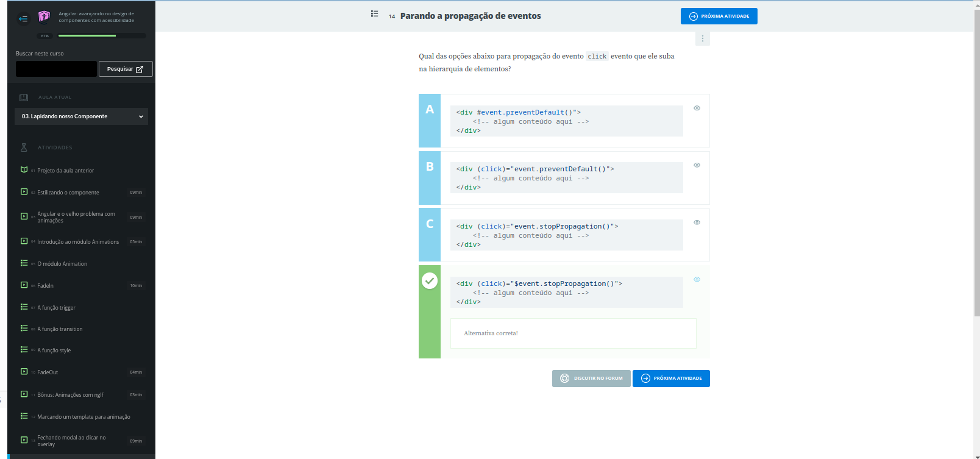Click the video icon for Bônus: Animações com ngIf
The image size is (980, 459).
24,394
